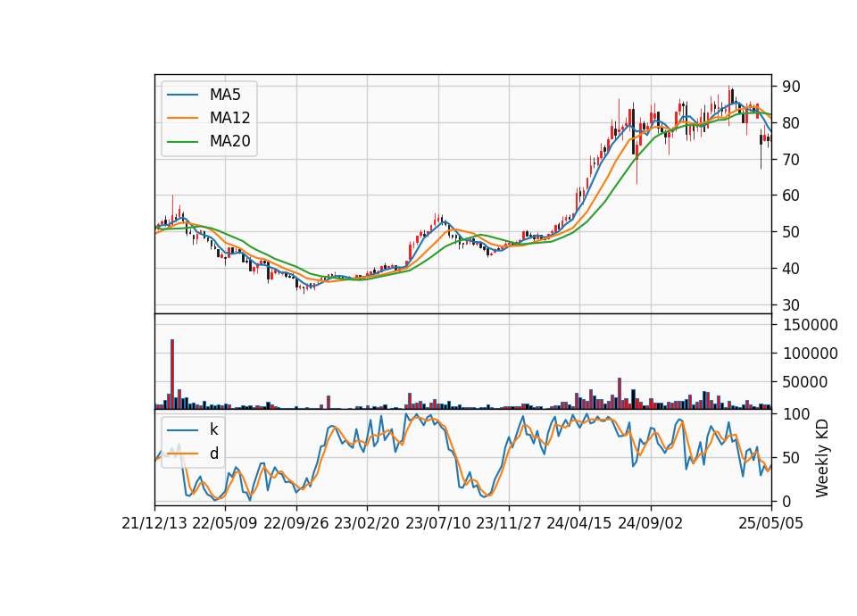The height and width of the screenshot is (616, 857).
Task: Click the price axis value 60
Action: click(792, 196)
